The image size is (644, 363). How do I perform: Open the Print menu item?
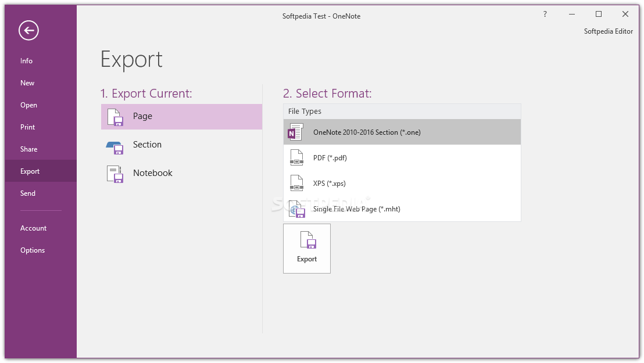pos(28,127)
